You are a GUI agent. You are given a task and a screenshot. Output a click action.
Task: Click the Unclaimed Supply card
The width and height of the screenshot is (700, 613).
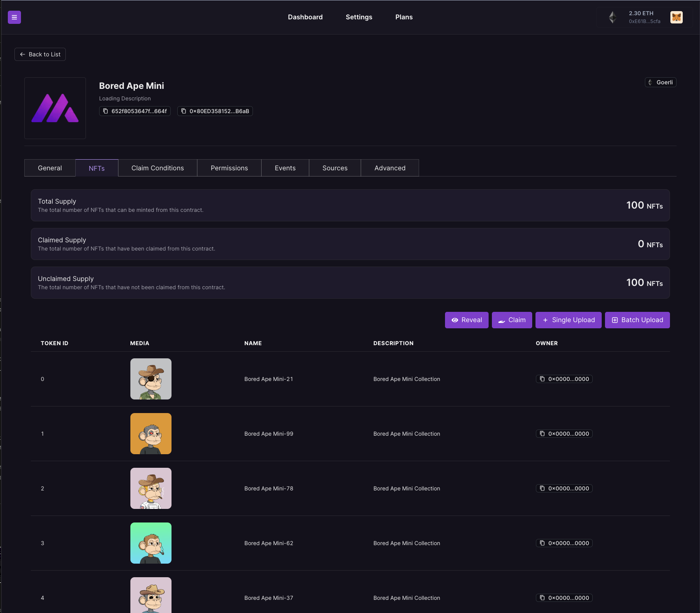pyautogui.click(x=350, y=283)
